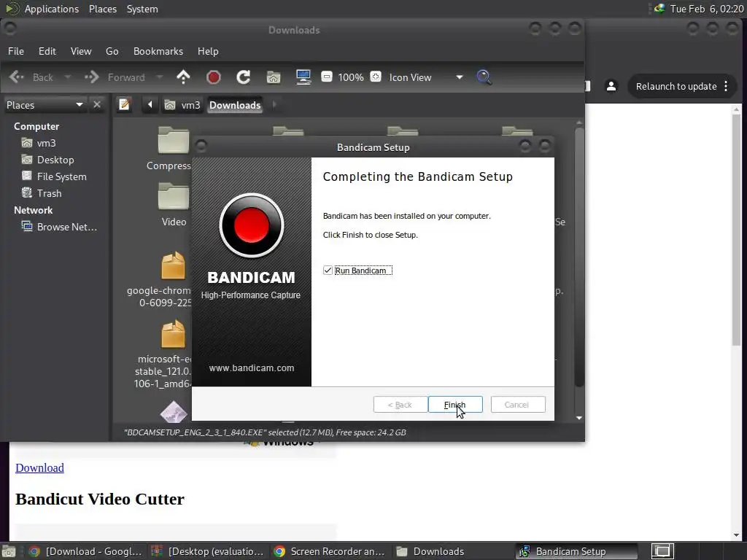Switch to Screen Recorder Chrome taskbar window
Viewport: 747px width, 560px height.
pyautogui.click(x=330, y=551)
